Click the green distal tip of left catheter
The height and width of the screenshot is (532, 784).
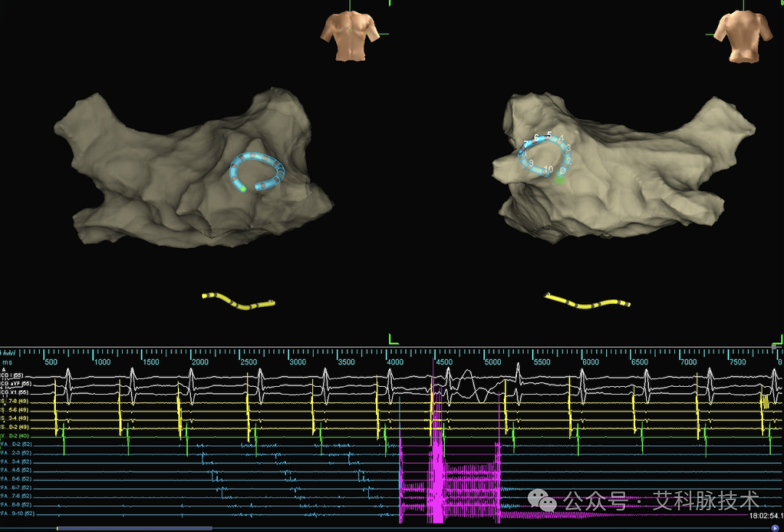coord(243,189)
